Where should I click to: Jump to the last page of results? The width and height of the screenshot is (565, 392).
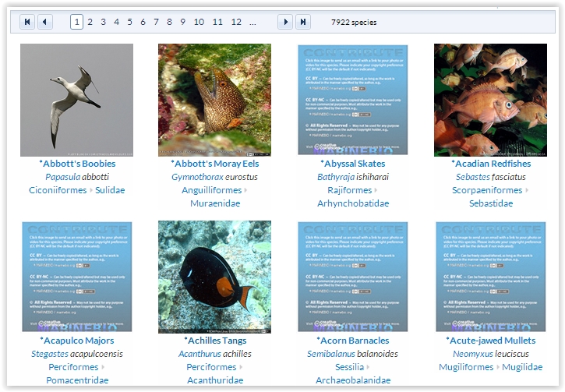(x=303, y=22)
